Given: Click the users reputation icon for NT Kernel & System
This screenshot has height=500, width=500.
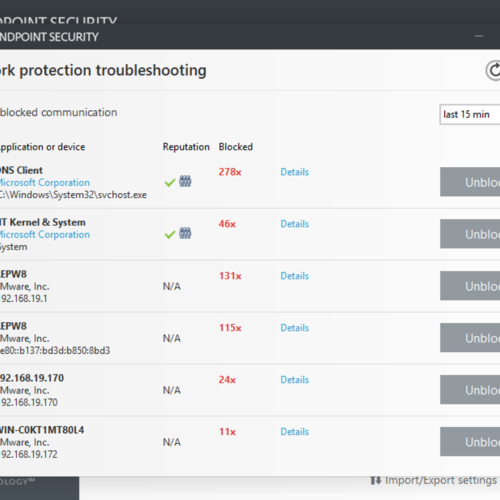Looking at the screenshot, I should tap(185, 233).
